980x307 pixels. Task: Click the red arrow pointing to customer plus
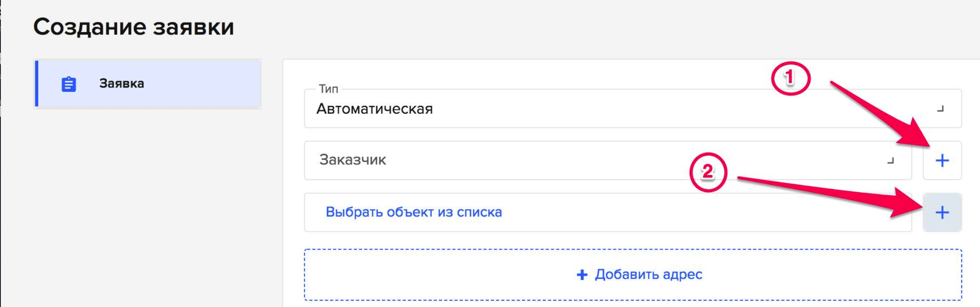click(x=880, y=114)
